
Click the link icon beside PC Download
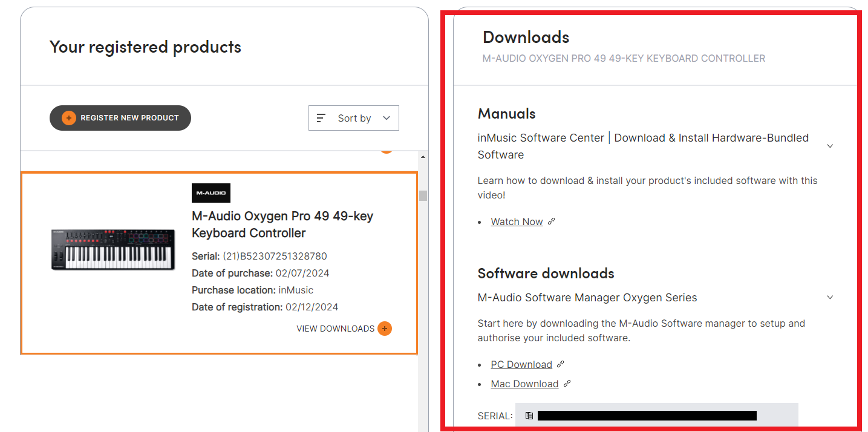[560, 364]
